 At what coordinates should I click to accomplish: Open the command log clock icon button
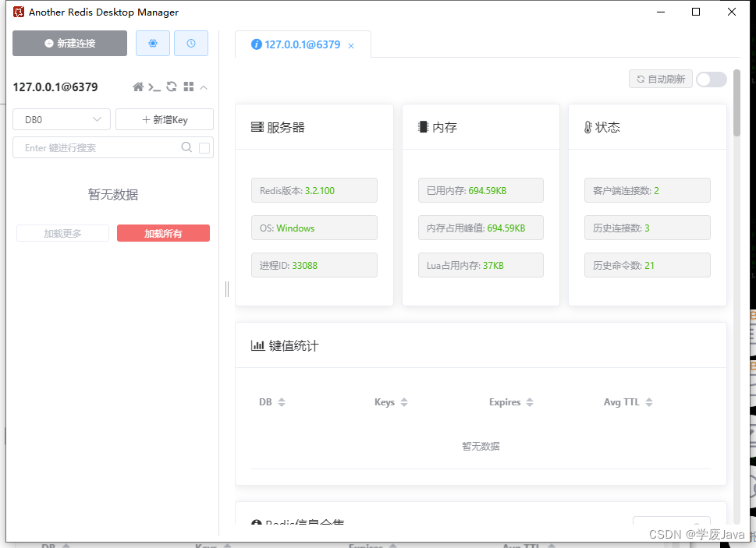tap(191, 44)
